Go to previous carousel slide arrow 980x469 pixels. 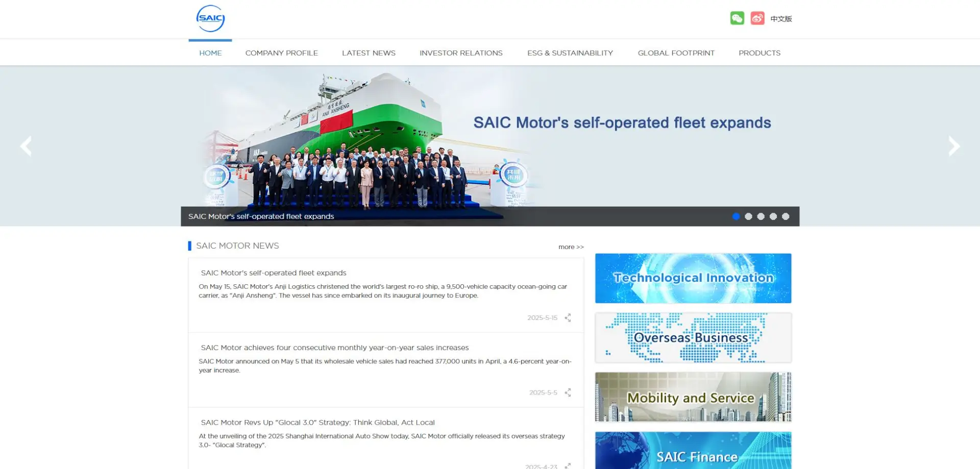pos(26,146)
